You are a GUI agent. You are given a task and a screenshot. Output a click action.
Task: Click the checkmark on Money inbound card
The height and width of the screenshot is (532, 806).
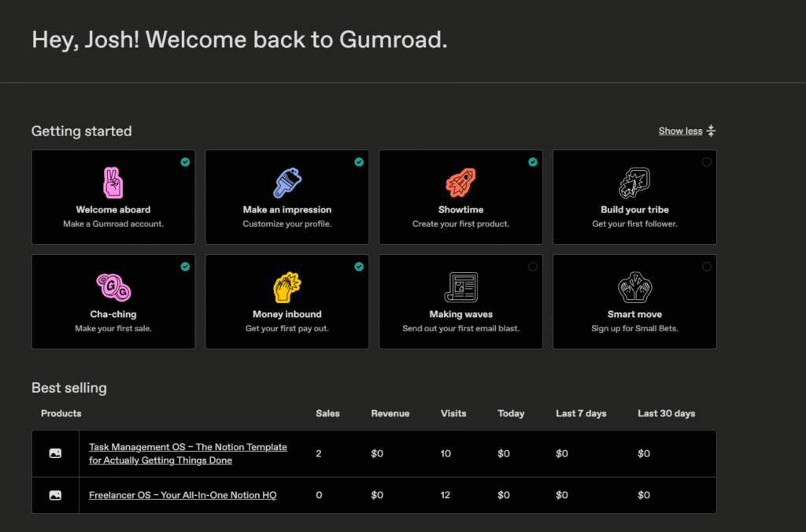359,266
